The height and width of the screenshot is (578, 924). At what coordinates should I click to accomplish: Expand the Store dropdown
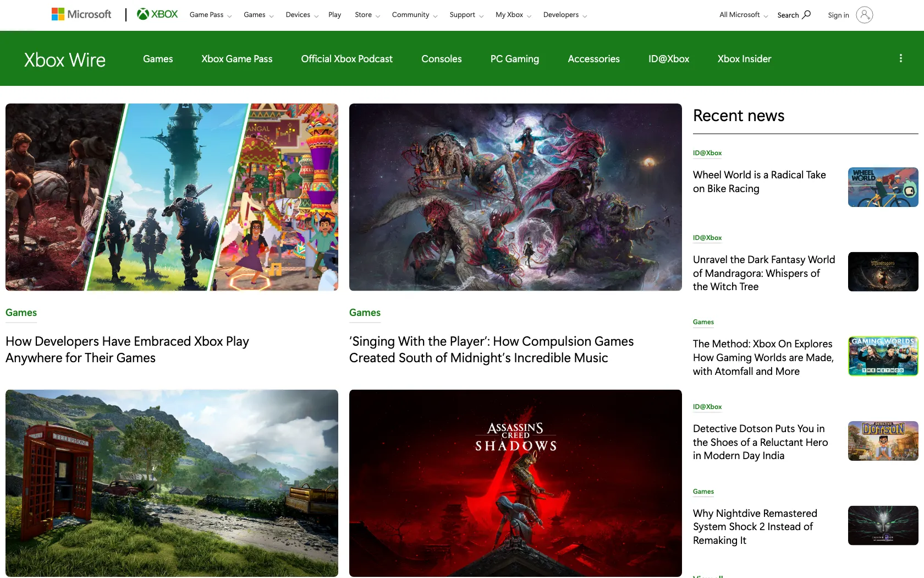point(367,15)
